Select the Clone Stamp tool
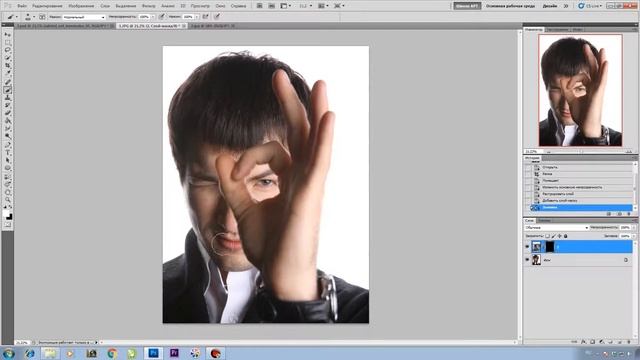Screen dimensions: 640x360 click(7, 98)
